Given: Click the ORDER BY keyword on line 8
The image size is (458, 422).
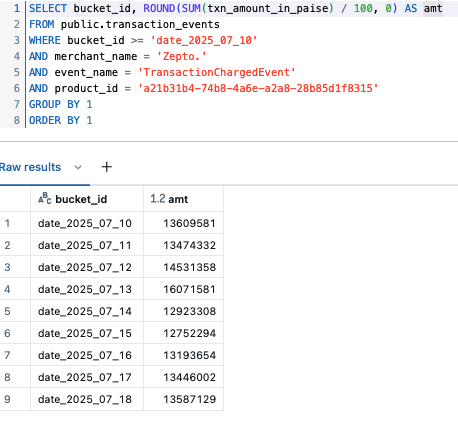Looking at the screenshot, I should pos(54,120).
